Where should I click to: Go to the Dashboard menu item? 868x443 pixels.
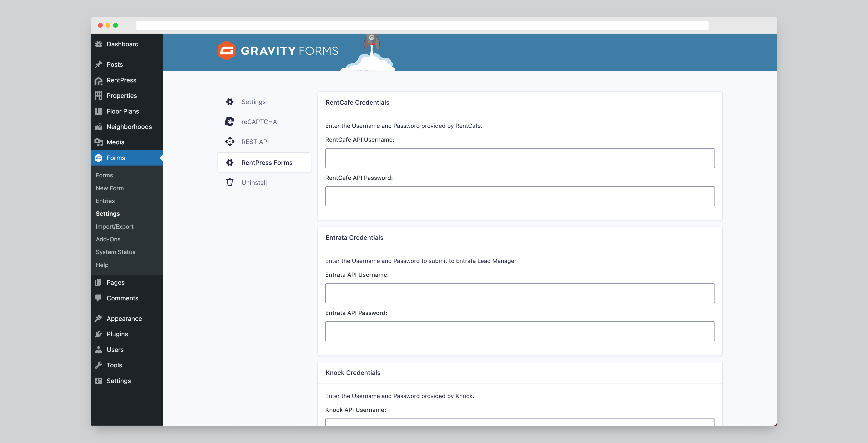click(x=127, y=44)
